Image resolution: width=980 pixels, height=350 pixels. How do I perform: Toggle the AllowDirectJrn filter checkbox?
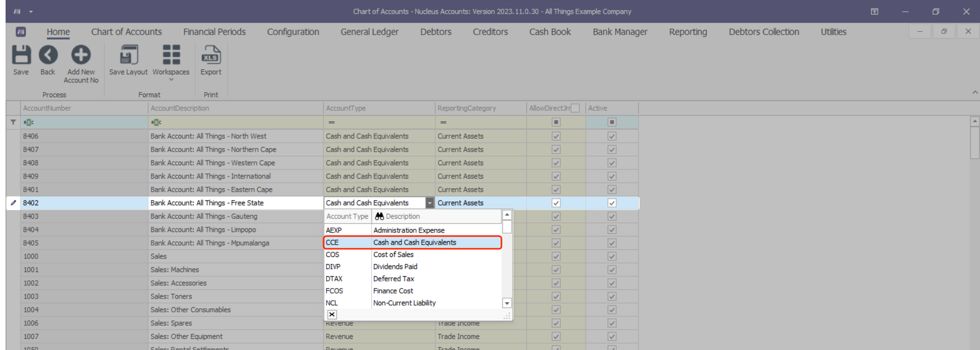556,122
